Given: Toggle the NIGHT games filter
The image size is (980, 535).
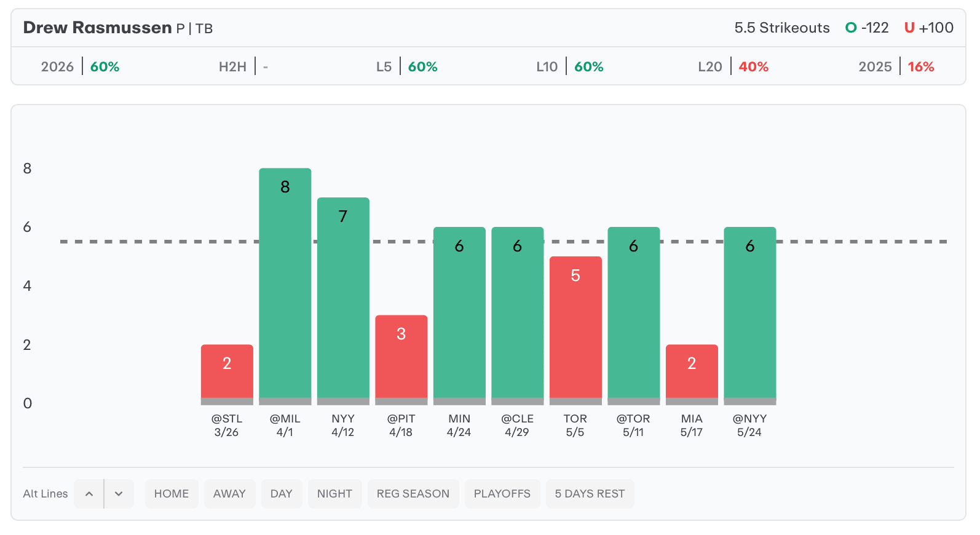Looking at the screenshot, I should [x=334, y=494].
